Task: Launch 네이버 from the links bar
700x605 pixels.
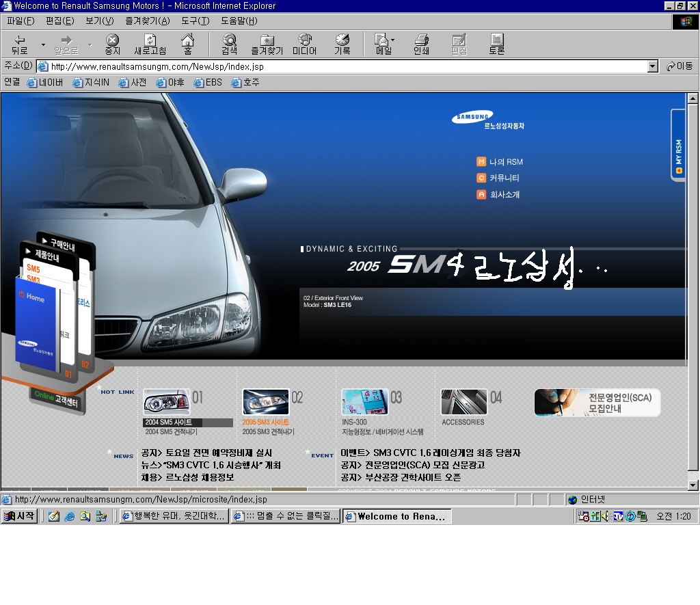Action: pos(45,82)
